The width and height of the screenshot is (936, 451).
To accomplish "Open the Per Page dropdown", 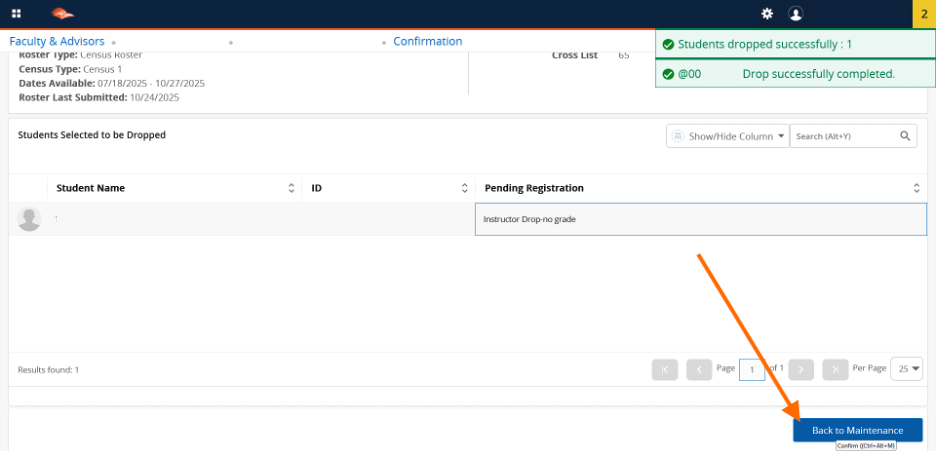I will click(x=906, y=369).
